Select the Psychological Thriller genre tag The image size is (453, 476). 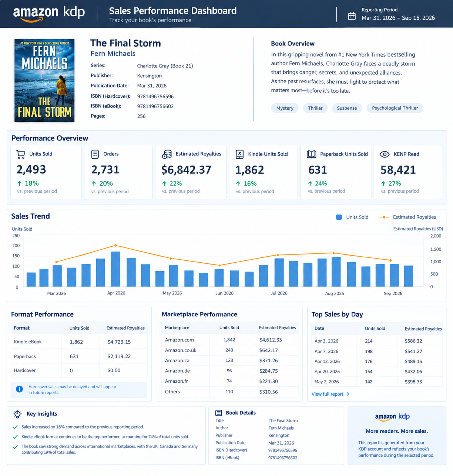[395, 108]
